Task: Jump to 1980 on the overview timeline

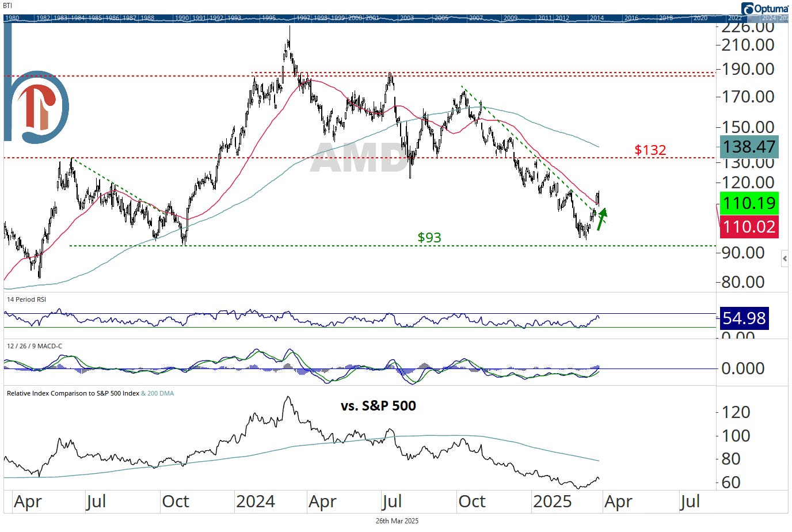Action: 12,18
